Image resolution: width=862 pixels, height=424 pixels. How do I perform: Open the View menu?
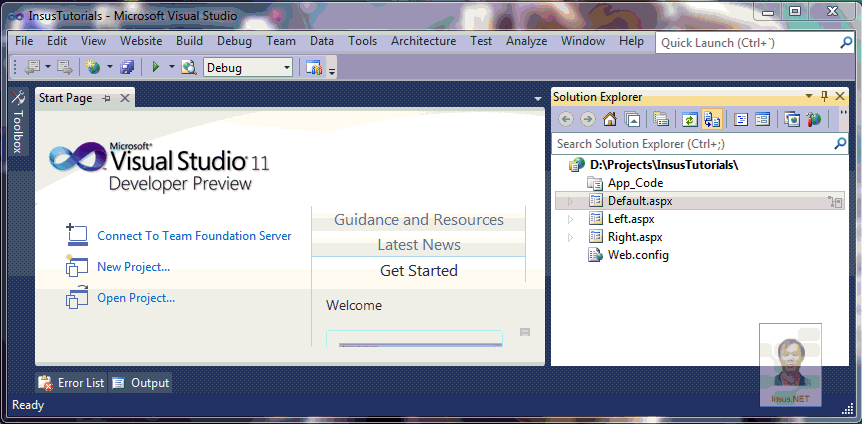click(x=93, y=41)
